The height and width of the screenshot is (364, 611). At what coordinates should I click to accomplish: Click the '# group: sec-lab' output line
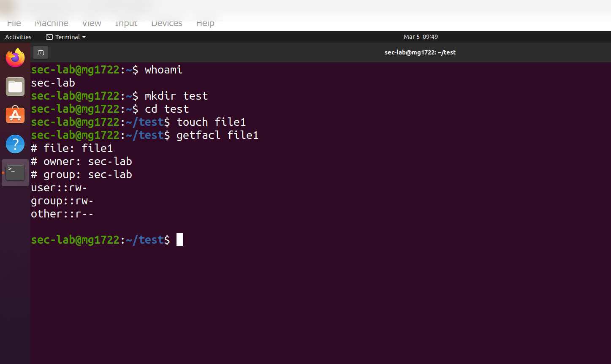click(81, 174)
